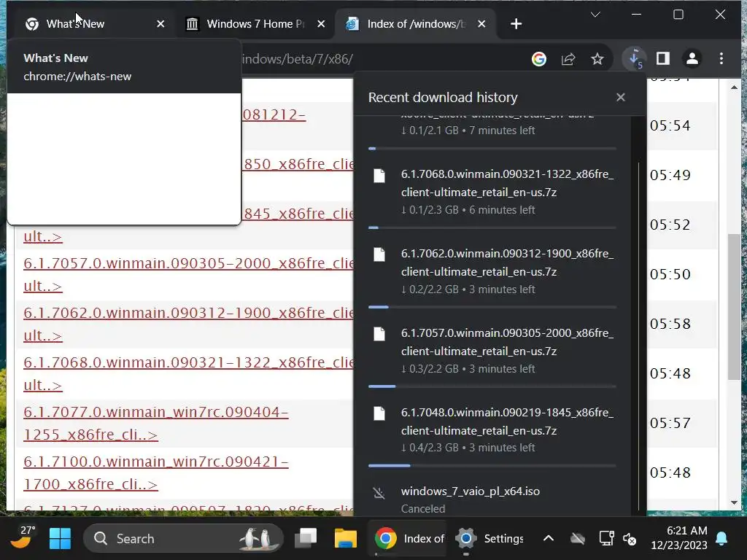Click the muted volume tray icon
The image size is (747, 560).
click(x=630, y=539)
